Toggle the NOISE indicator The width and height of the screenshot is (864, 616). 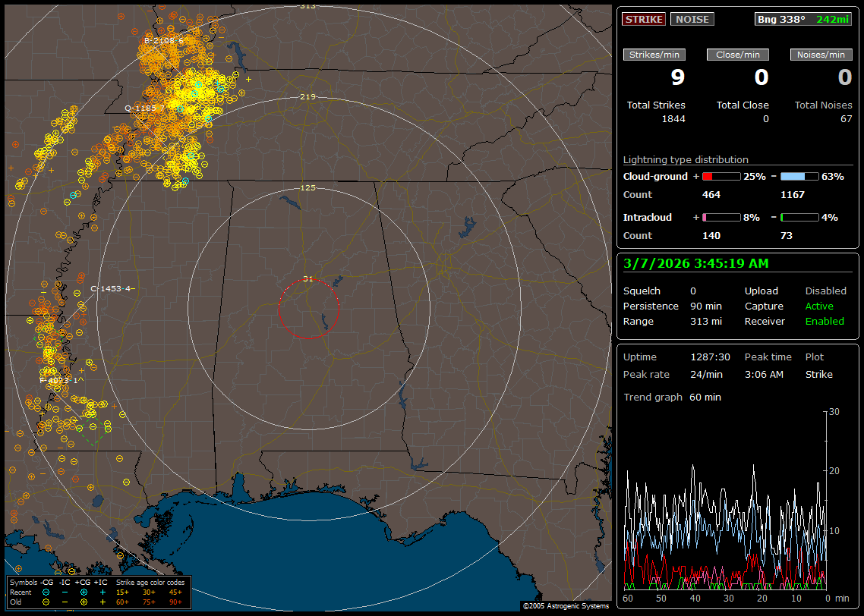(x=692, y=19)
